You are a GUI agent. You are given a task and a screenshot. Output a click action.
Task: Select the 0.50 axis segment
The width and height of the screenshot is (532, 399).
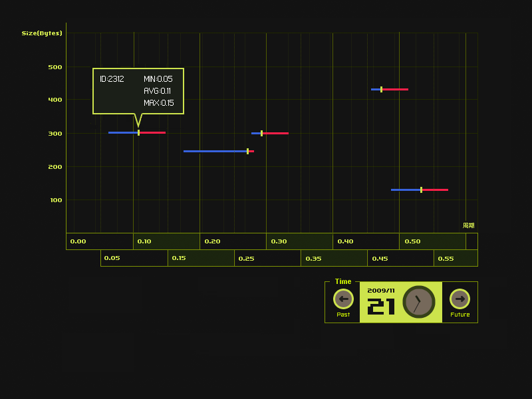[432, 241]
